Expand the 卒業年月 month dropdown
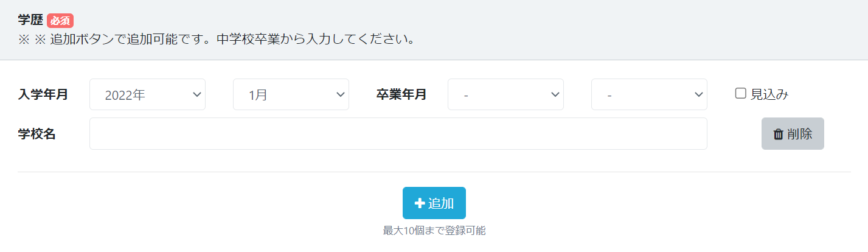 tap(649, 94)
